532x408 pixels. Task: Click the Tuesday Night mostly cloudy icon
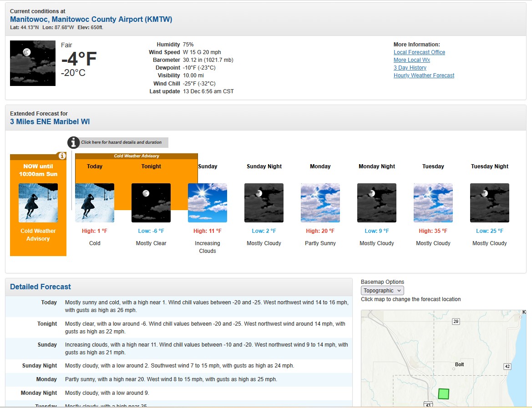point(490,203)
